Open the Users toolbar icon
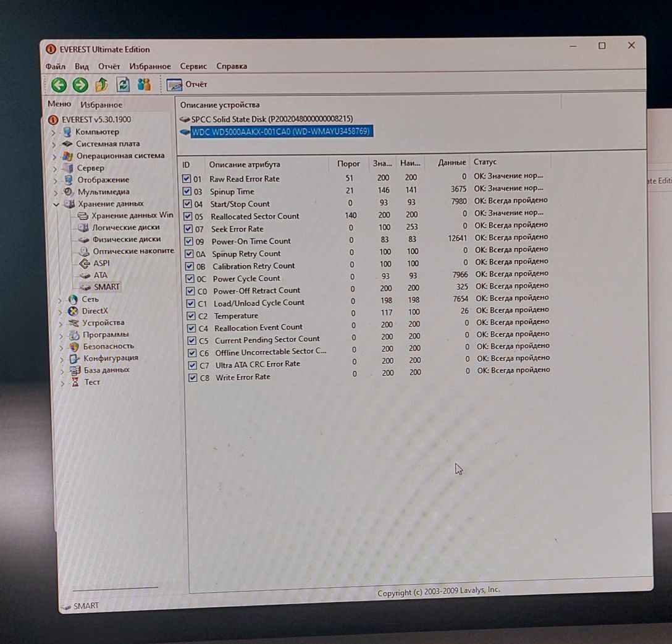This screenshot has width=672, height=644. (x=144, y=84)
